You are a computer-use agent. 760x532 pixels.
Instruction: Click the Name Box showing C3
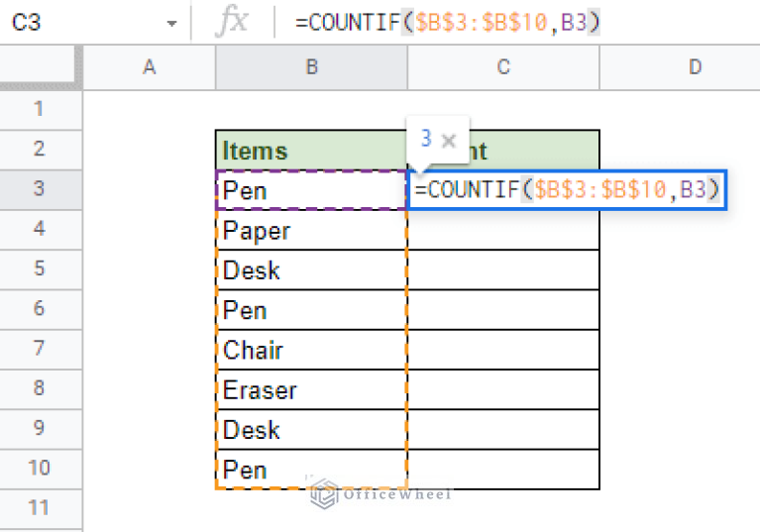point(79,22)
